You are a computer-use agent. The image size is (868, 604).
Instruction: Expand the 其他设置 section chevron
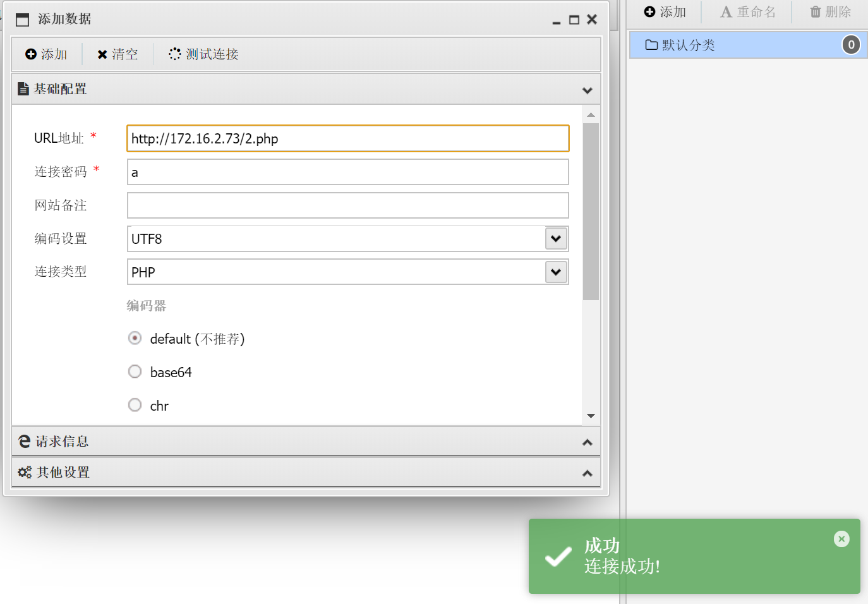click(588, 473)
